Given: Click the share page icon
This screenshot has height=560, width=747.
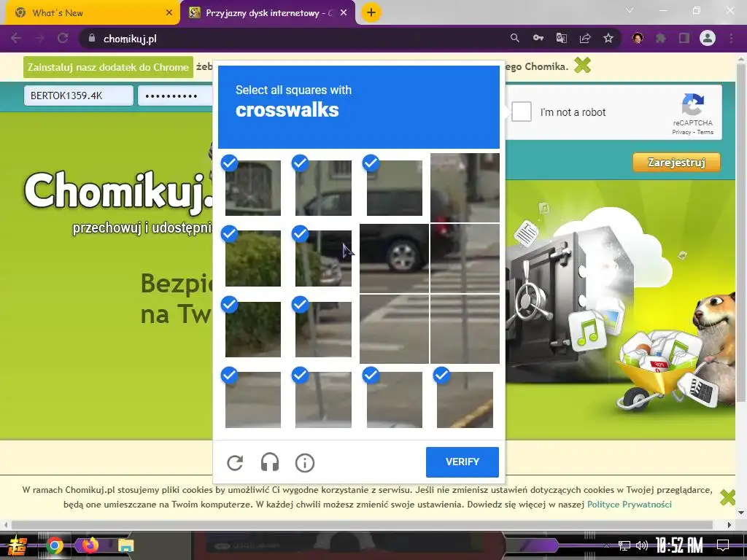Looking at the screenshot, I should pos(584,38).
